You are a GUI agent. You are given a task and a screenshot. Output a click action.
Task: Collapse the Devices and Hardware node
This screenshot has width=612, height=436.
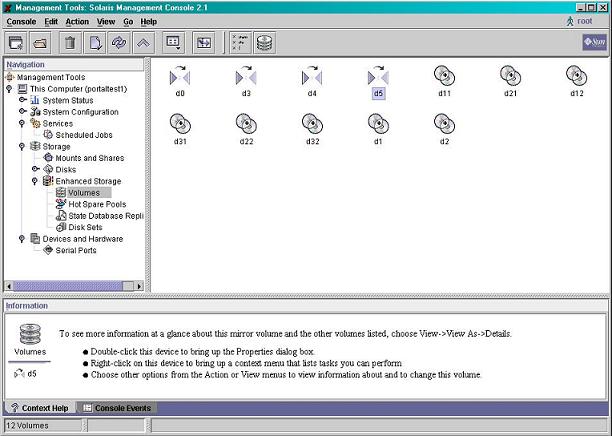(22, 238)
